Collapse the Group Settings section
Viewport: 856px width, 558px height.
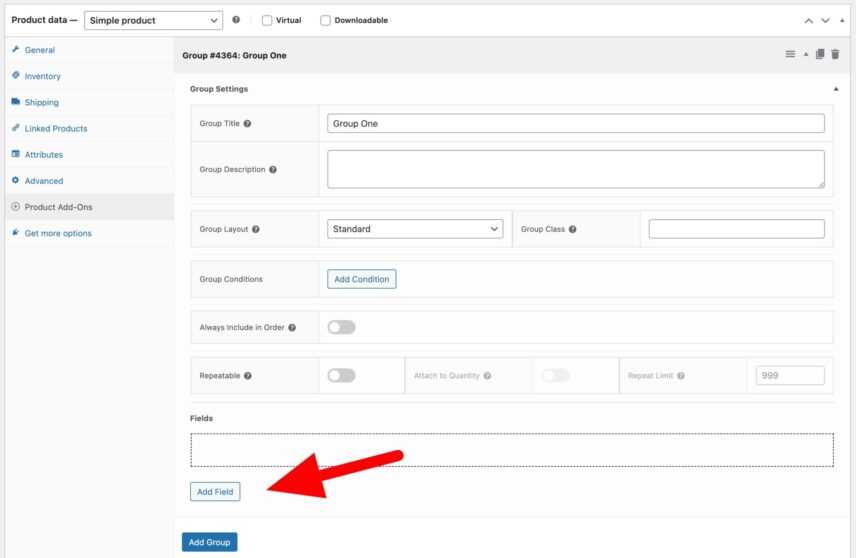tap(836, 89)
